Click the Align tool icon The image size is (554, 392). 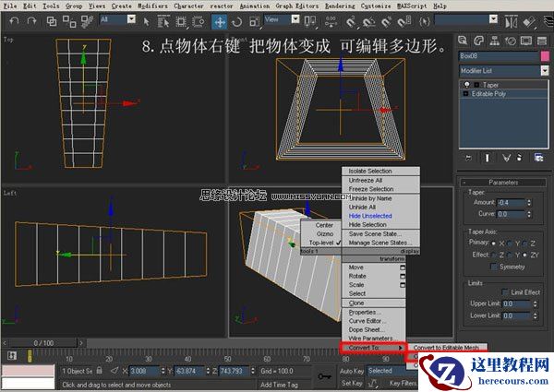coord(529,22)
